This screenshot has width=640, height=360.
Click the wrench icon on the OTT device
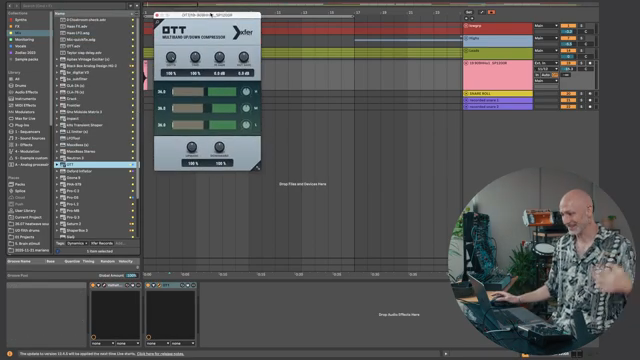pos(159,285)
